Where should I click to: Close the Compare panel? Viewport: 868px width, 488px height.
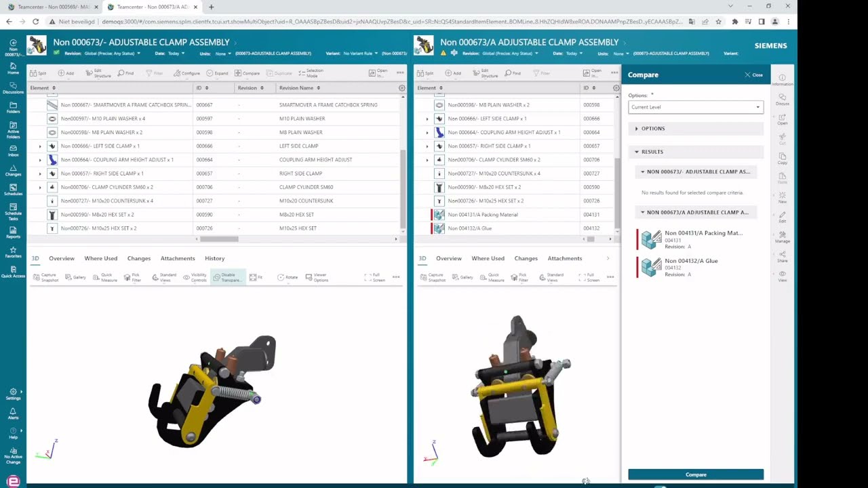(753, 75)
